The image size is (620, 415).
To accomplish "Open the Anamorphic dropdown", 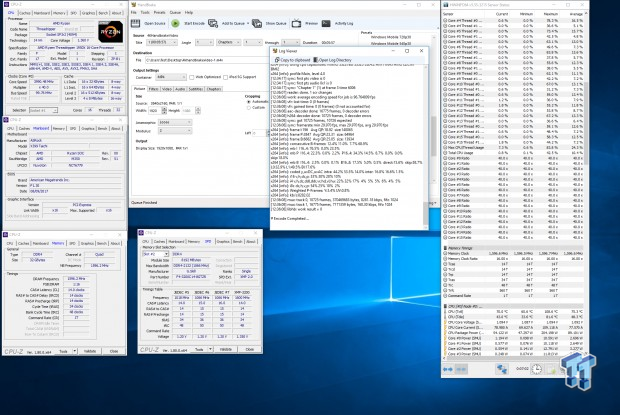I will tap(175, 123).
